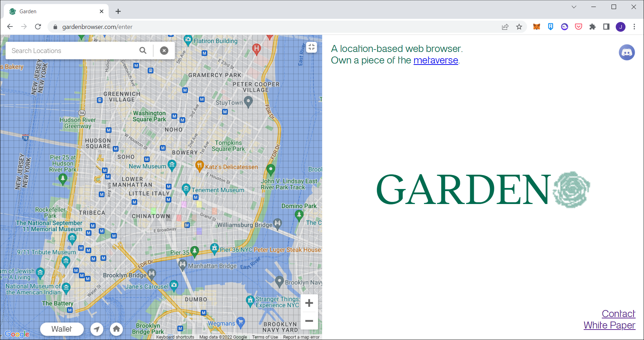Click the Google logo on map
This screenshot has width=644, height=340.
[x=17, y=334]
